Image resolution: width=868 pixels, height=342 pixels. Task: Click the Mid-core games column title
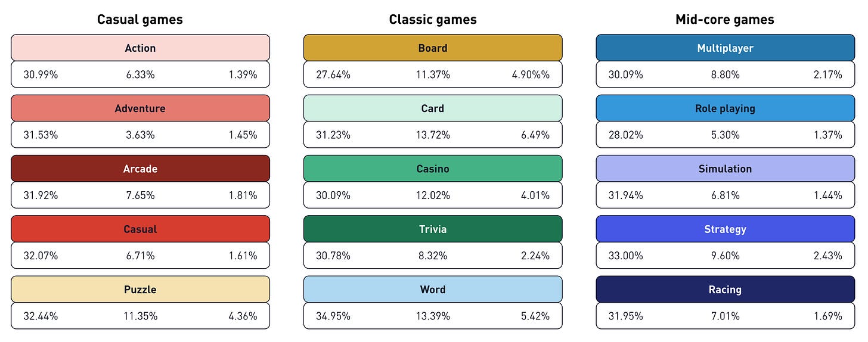point(725,20)
